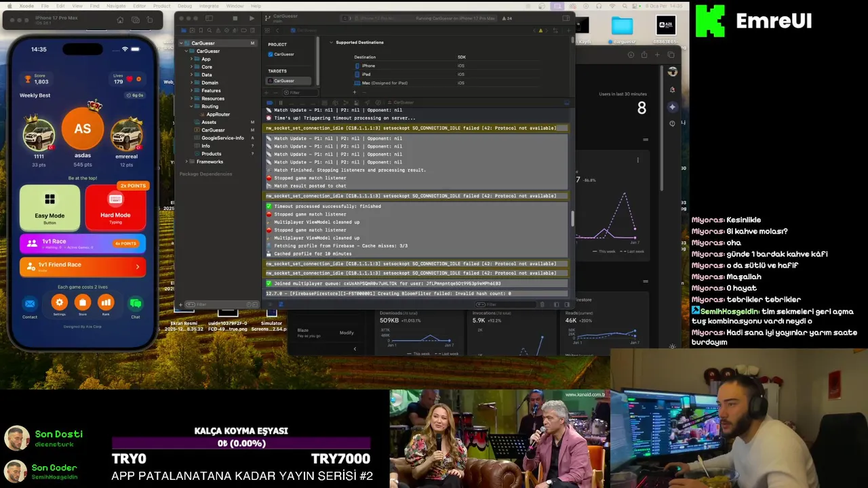Open the Xcode test navigator
The image size is (868, 488).
click(x=226, y=30)
